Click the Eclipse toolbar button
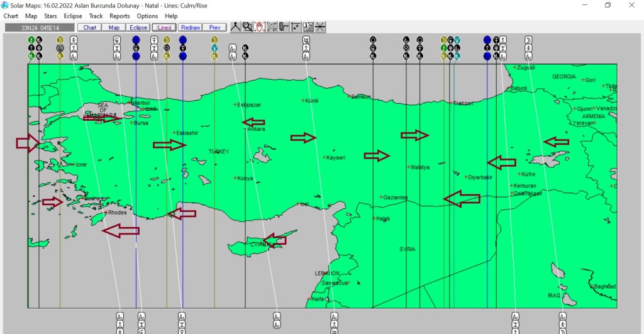 [x=138, y=28]
